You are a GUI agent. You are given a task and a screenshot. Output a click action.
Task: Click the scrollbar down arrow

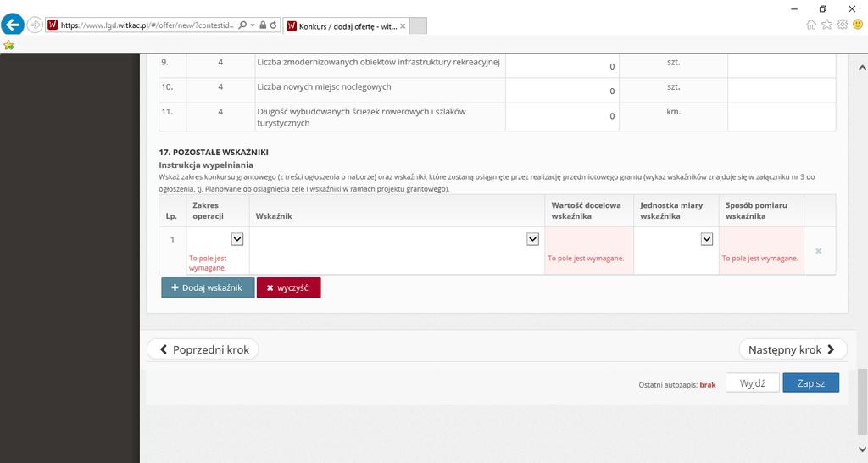pos(862,448)
